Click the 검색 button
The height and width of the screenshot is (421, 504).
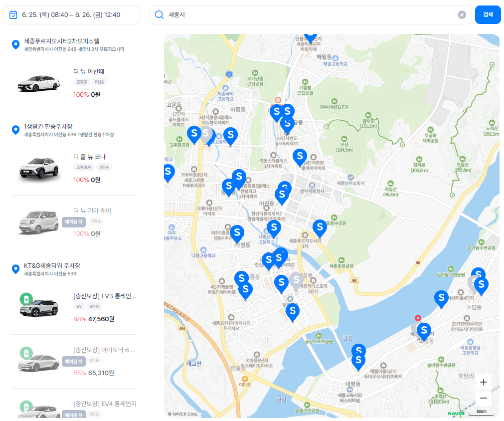tap(488, 14)
